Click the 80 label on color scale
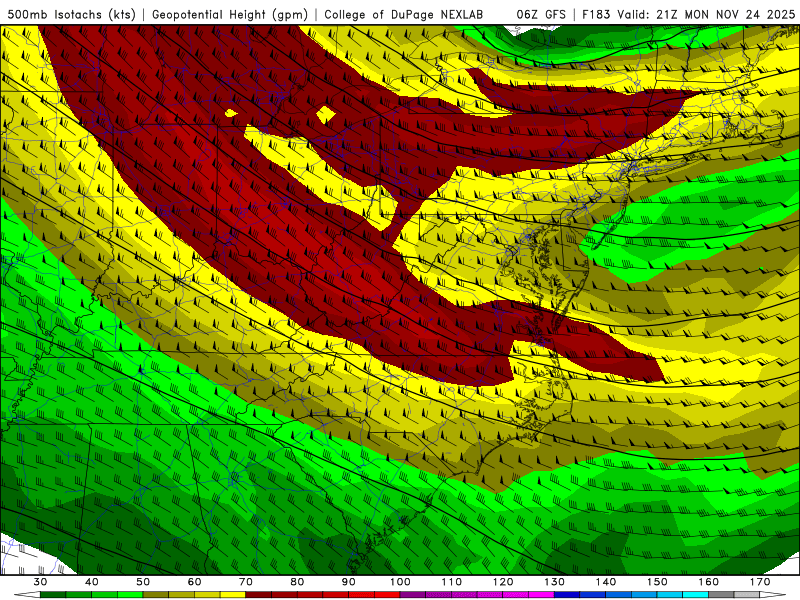The image size is (800, 600). pyautogui.click(x=297, y=582)
